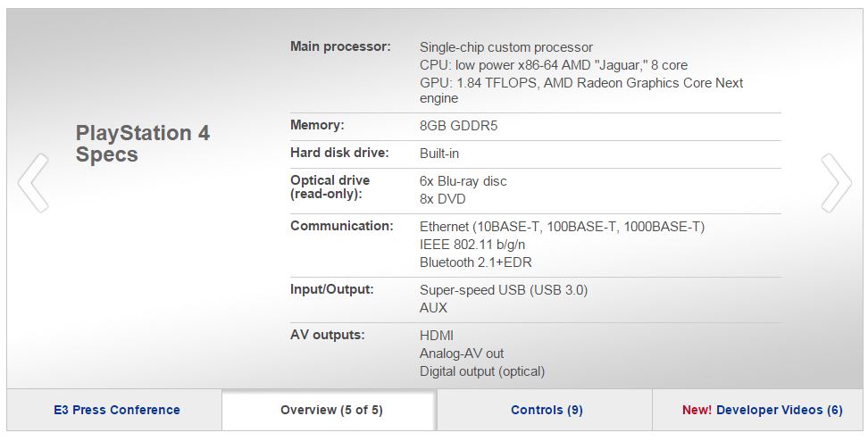Image resolution: width=868 pixels, height=441 pixels.
Task: Select the Overview (5 of 5) tab
Action: 331,410
